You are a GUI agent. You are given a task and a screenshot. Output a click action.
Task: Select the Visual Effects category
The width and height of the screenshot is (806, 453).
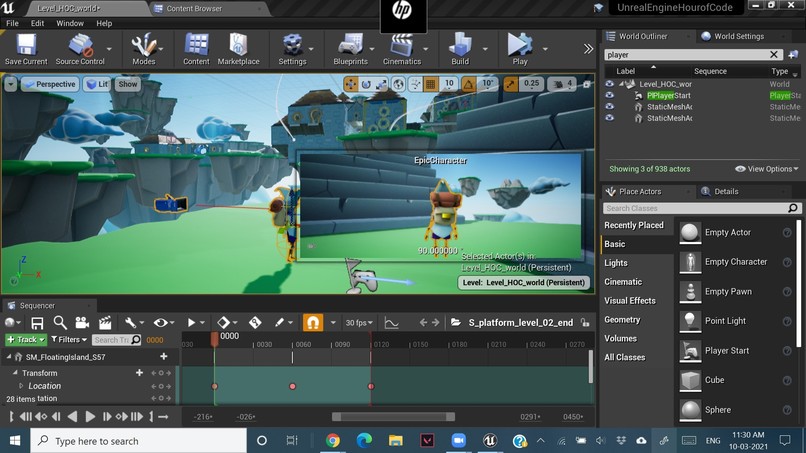coord(630,300)
